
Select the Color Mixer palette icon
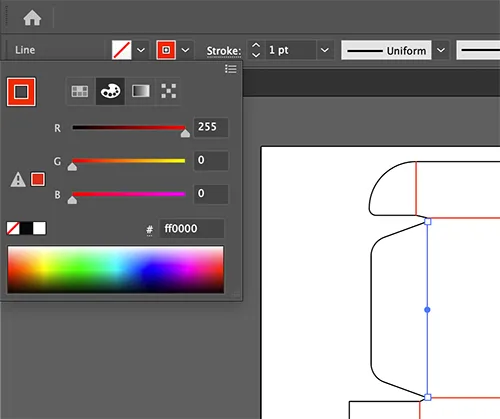pyautogui.click(x=110, y=91)
